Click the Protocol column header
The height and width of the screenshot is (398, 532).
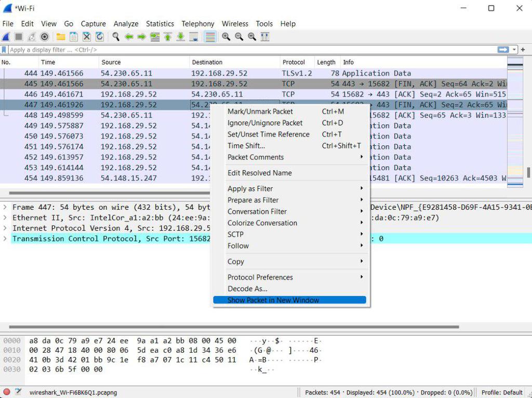tap(294, 62)
